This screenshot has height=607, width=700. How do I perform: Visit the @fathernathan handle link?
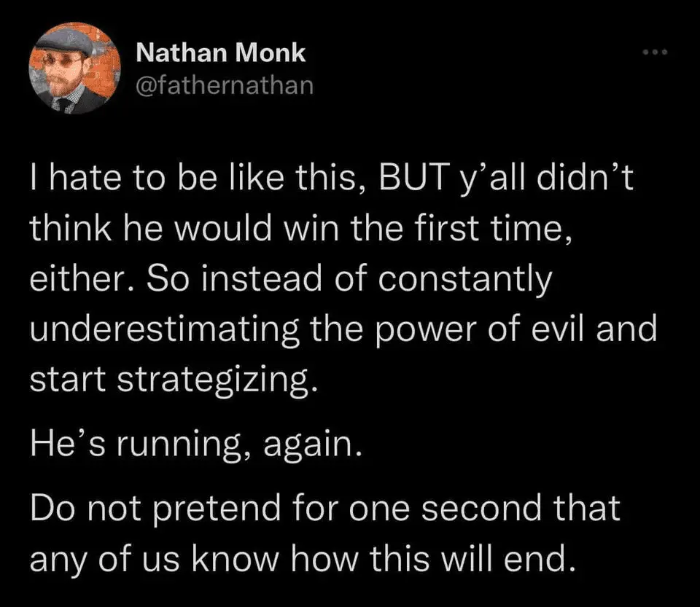pos(225,85)
